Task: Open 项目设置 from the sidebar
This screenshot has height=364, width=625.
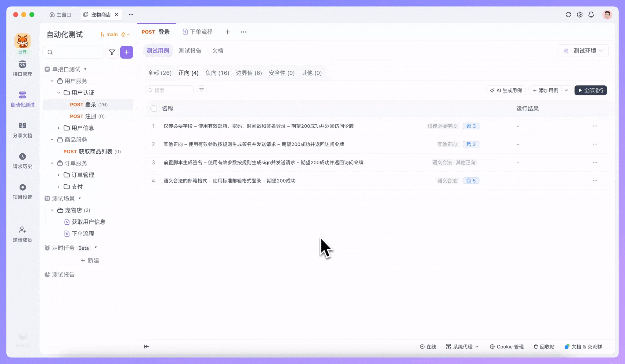Action: click(x=22, y=191)
